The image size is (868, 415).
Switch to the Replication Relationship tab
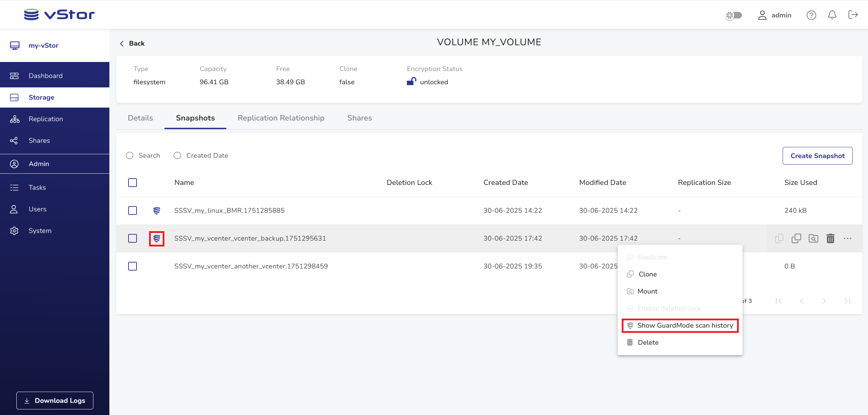tap(281, 118)
